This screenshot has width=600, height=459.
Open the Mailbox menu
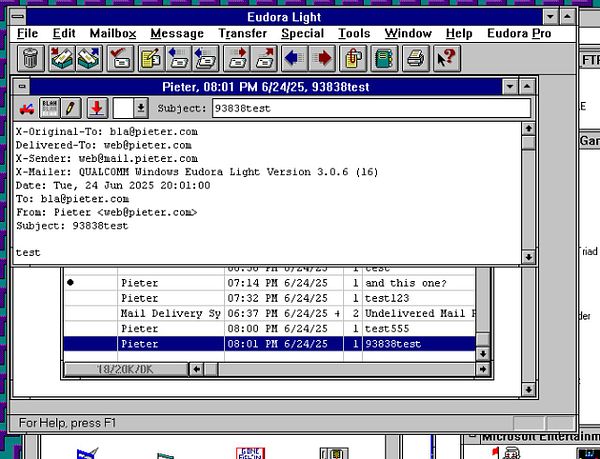[x=113, y=33]
